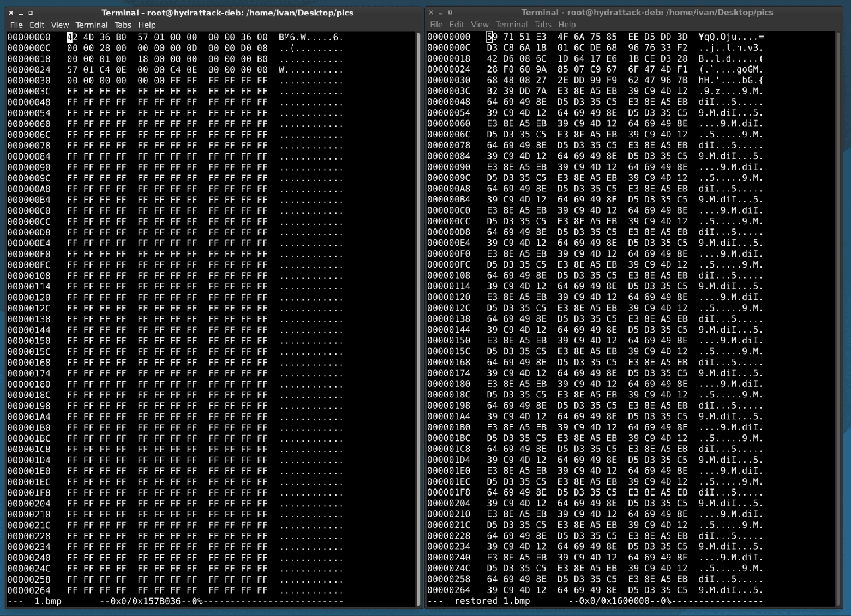Screen dimensions: 851x616
Task: Click offset 00000120 in right hex view
Action: coord(448,297)
